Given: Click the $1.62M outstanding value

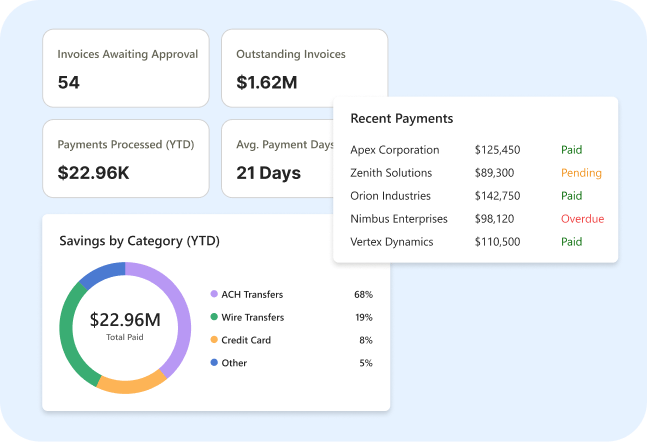Looking at the screenshot, I should pos(267,83).
